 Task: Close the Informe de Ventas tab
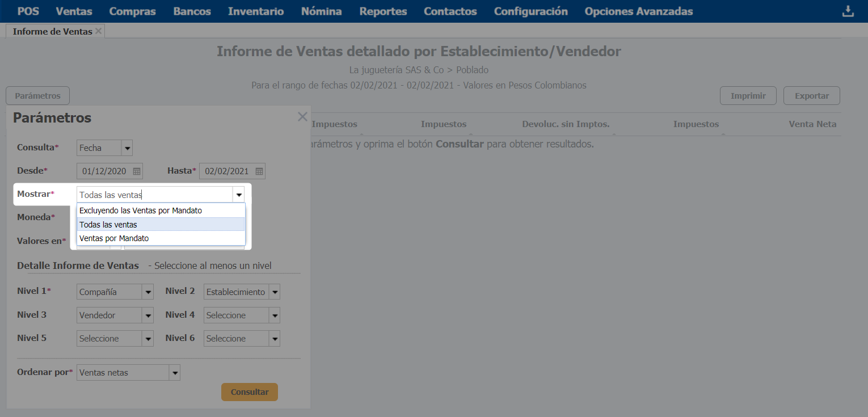click(x=99, y=31)
